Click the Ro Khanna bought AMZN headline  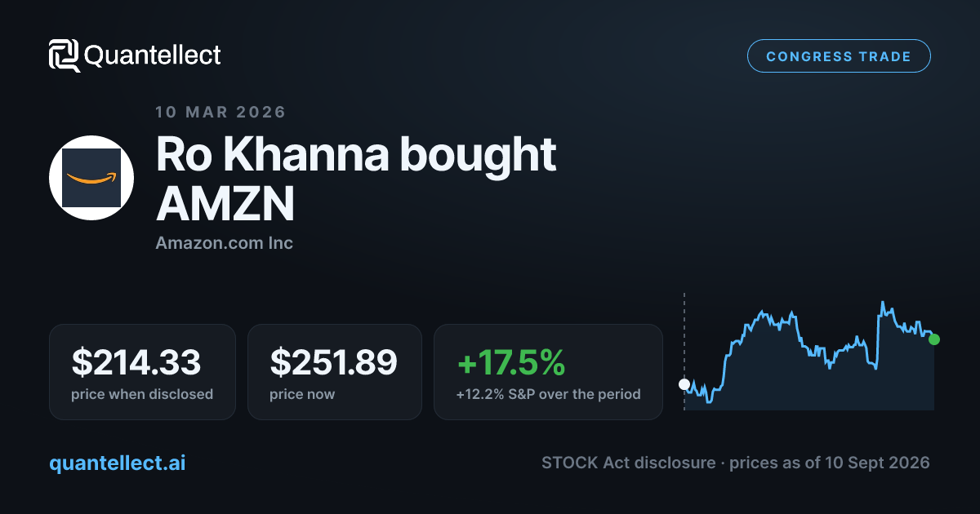click(356, 179)
